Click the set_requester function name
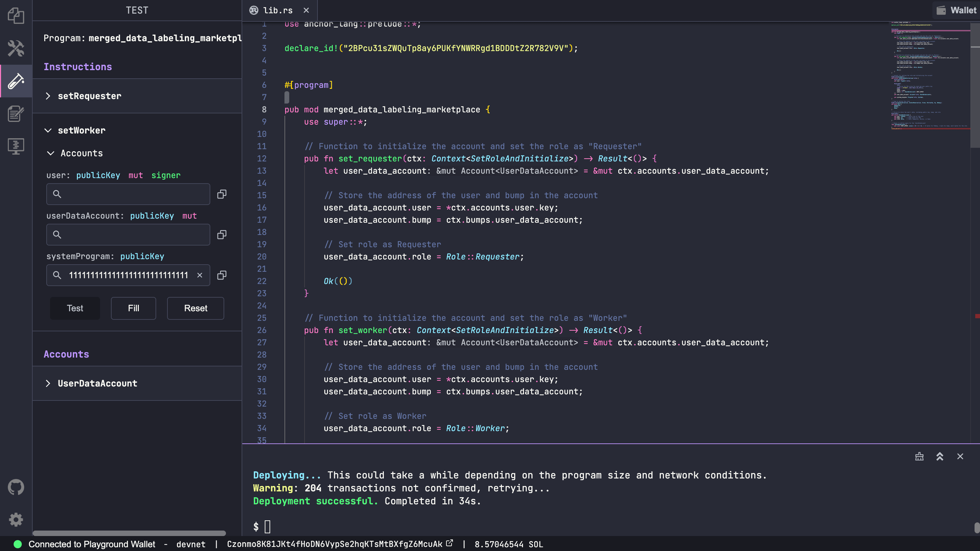This screenshot has width=980, height=551. coord(370,158)
